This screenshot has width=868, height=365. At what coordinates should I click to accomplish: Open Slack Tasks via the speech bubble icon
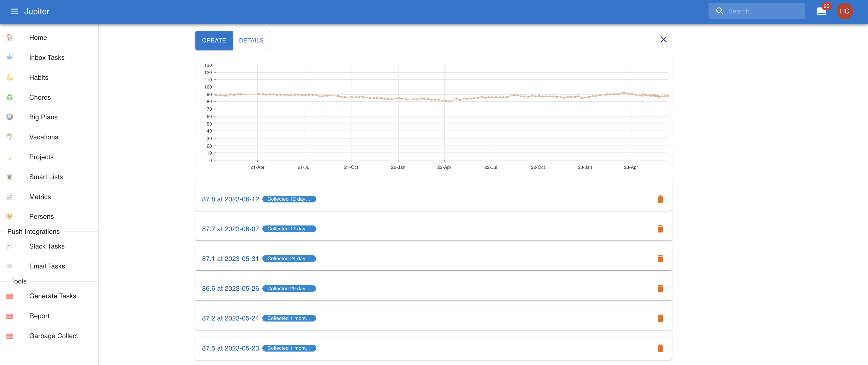10,246
